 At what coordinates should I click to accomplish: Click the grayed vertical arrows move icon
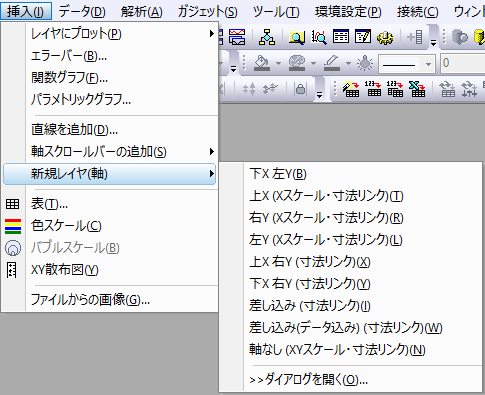tap(249, 89)
